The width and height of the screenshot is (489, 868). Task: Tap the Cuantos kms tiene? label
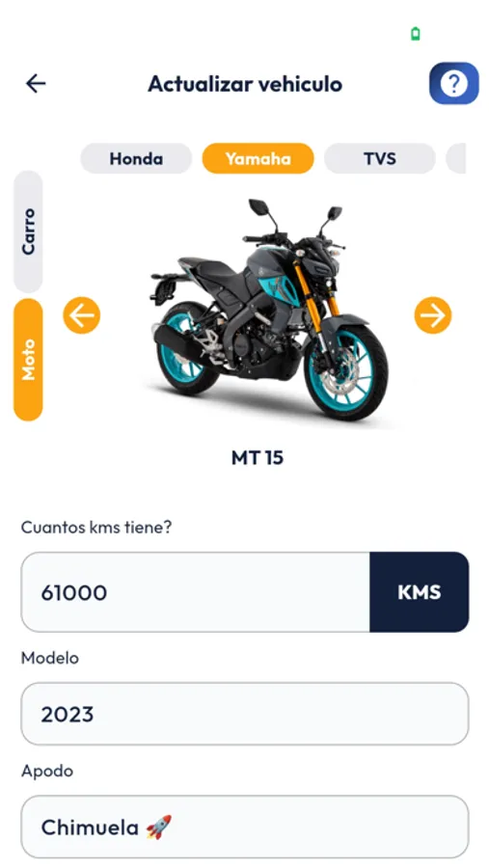(96, 528)
